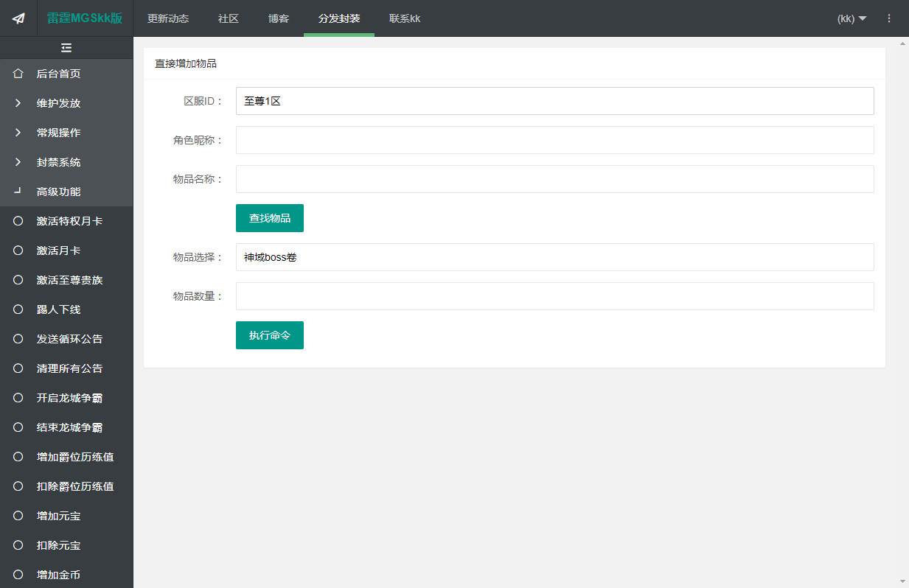Switch to the 更新动态 tab
This screenshot has height=588, width=909.
pyautogui.click(x=168, y=18)
